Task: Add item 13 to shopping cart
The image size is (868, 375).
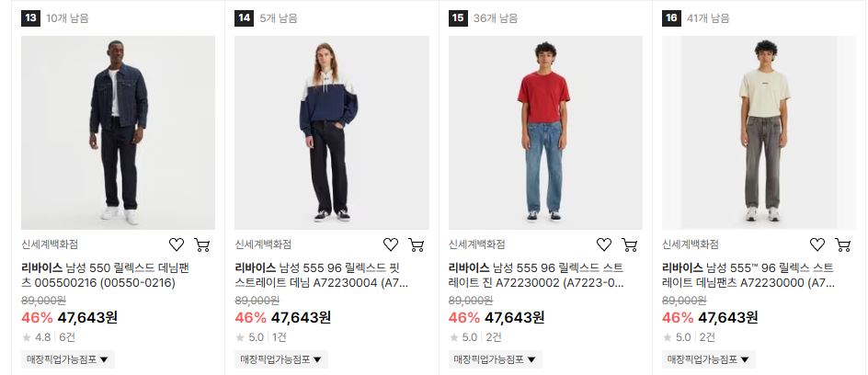Action: point(202,244)
